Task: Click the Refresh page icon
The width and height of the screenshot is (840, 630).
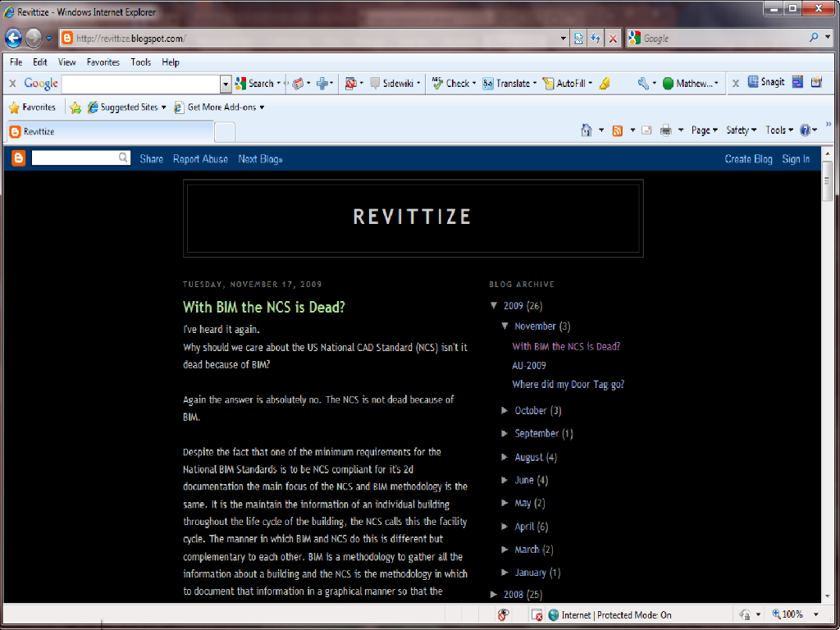Action: tap(596, 39)
